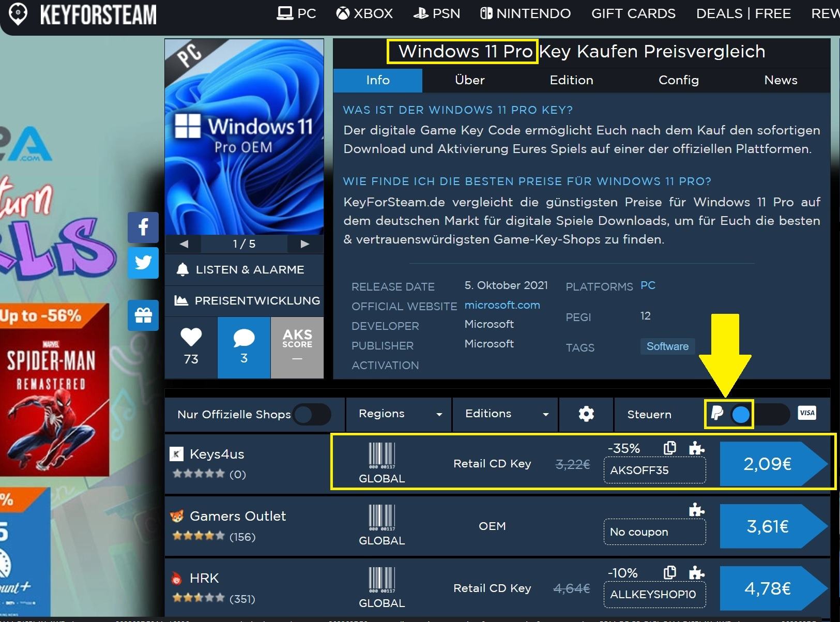The width and height of the screenshot is (840, 622).
Task: Toggle the Nur Offizielle Shops switch
Action: click(312, 414)
